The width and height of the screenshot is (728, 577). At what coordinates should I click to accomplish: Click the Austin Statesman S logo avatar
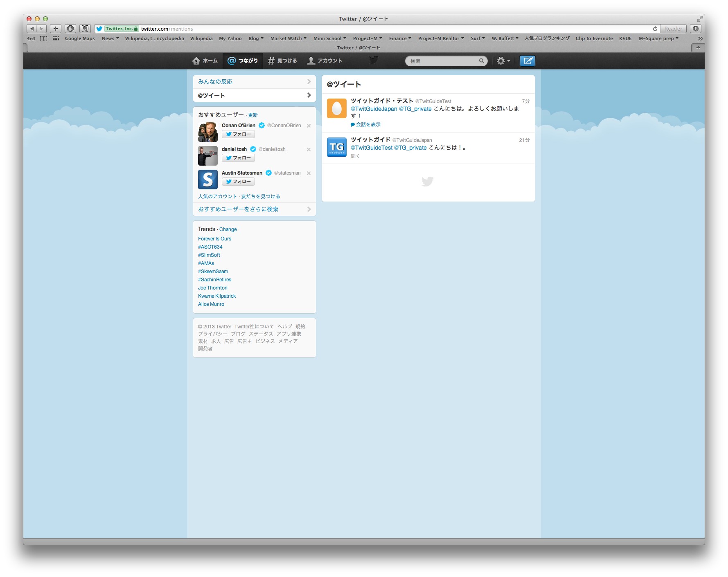[x=208, y=180]
